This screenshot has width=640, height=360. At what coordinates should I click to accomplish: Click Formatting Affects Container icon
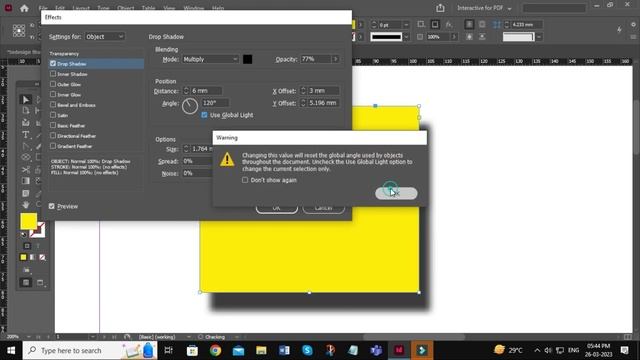tap(27, 246)
